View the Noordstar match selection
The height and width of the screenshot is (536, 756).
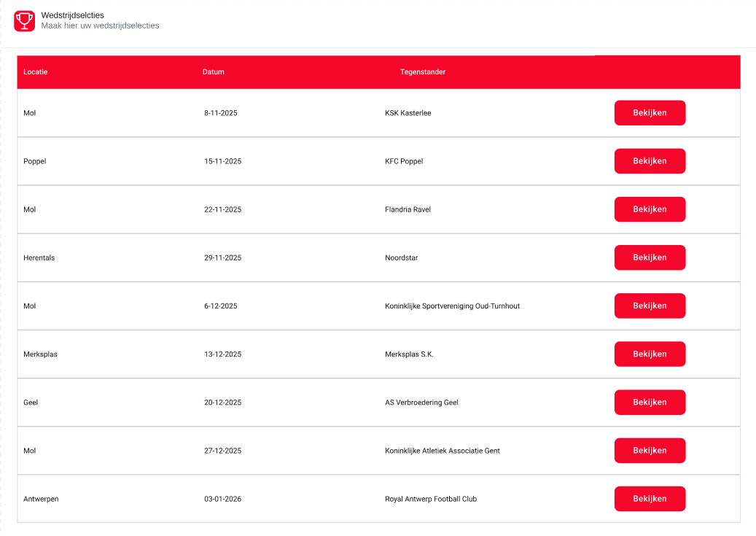pyautogui.click(x=650, y=257)
